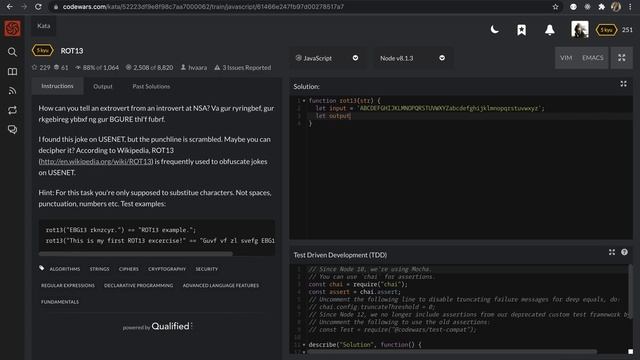Open the SECURITY tag

click(207, 269)
